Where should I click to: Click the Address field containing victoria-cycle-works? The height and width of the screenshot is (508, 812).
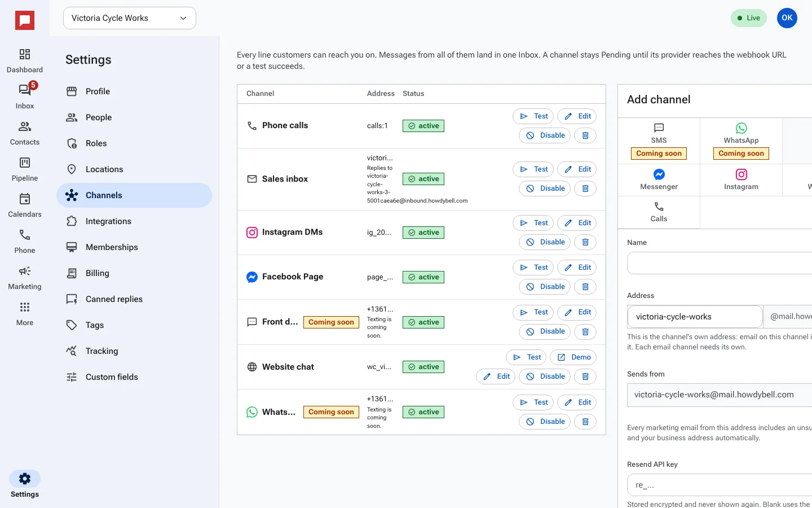tap(695, 317)
